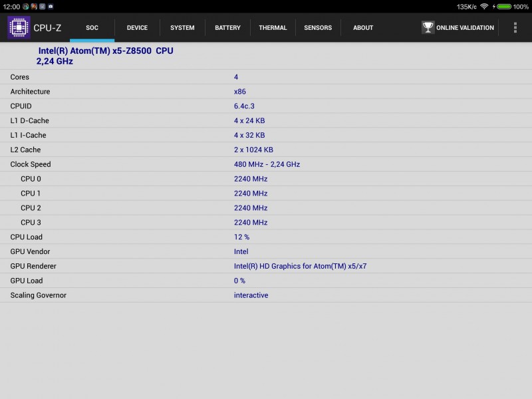
Task: Select the CPU 2 row label
Action: (x=31, y=208)
